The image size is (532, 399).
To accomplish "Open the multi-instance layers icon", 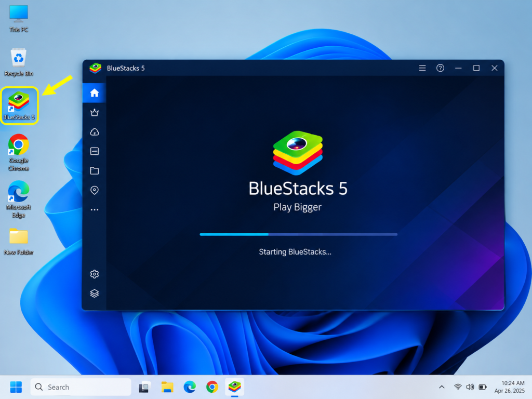I will point(95,293).
